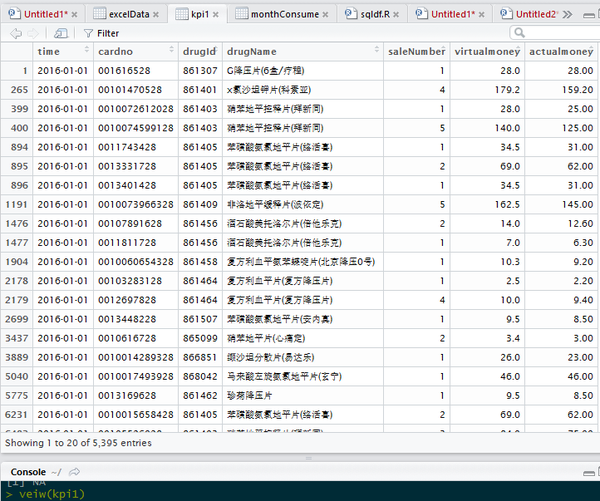Go back with the left arrow
600x501 pixels.
(16, 33)
